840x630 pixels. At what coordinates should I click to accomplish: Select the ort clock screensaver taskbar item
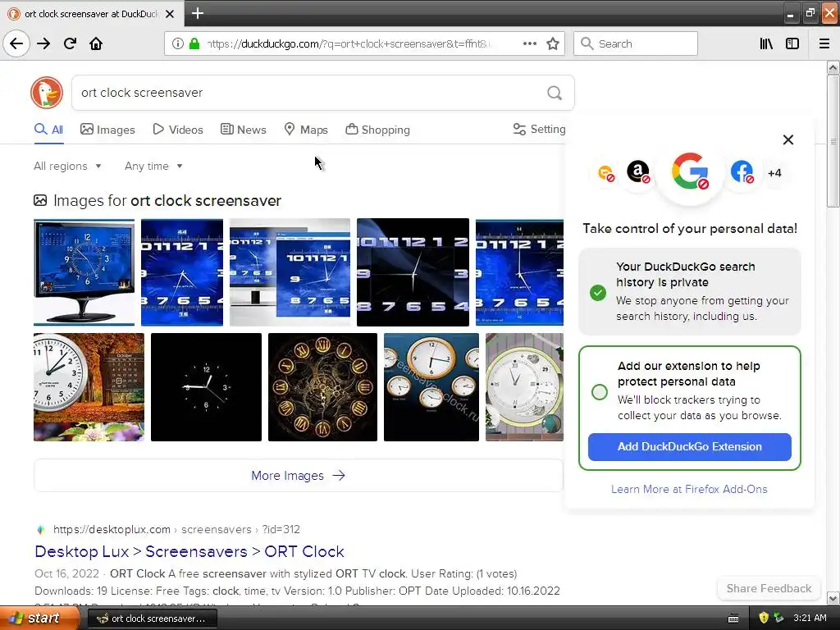coord(152,619)
